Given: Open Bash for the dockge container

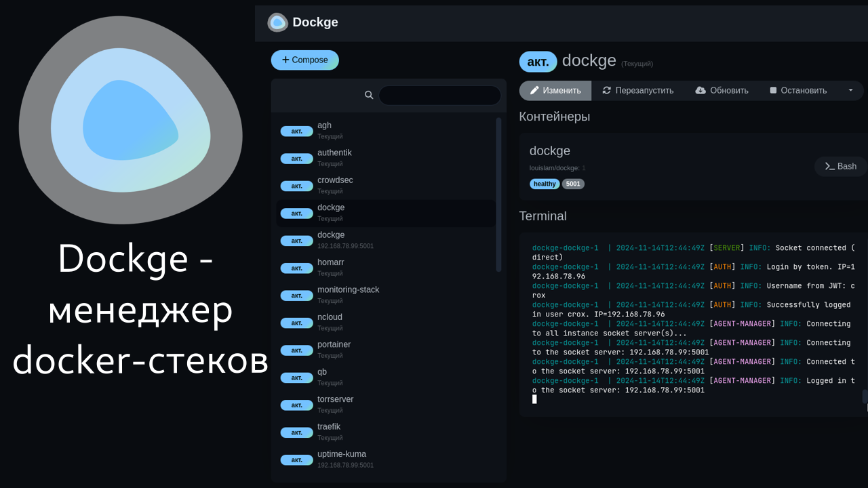Looking at the screenshot, I should coord(841,166).
